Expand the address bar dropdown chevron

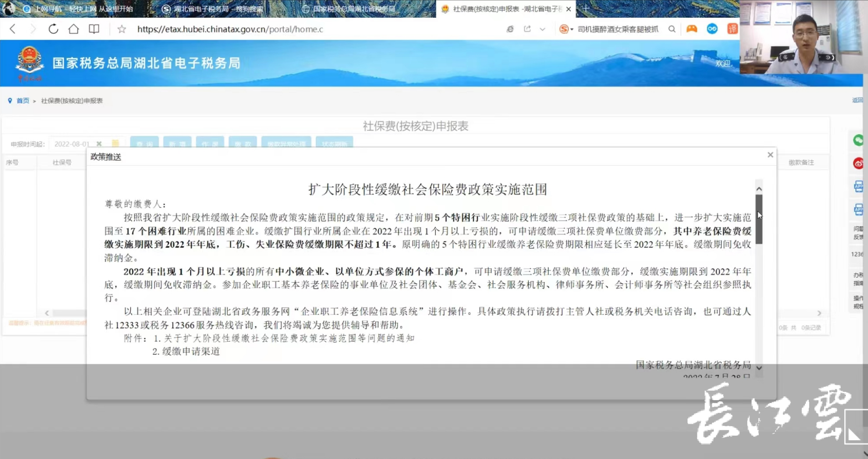(x=543, y=29)
